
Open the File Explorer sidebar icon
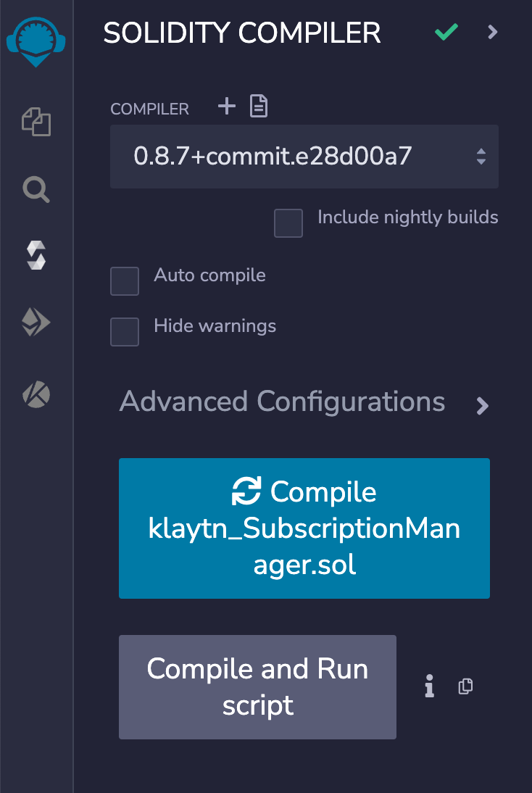[36, 122]
